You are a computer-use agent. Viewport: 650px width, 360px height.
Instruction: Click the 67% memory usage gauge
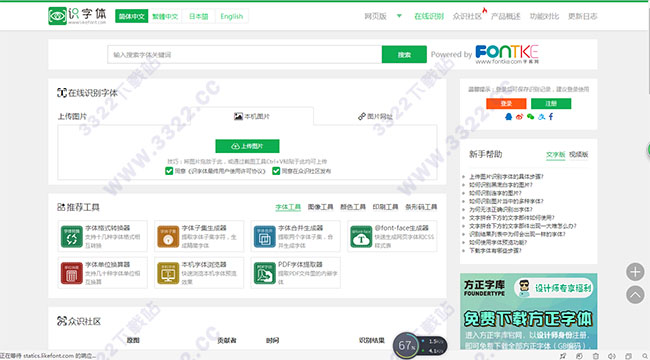(x=406, y=345)
